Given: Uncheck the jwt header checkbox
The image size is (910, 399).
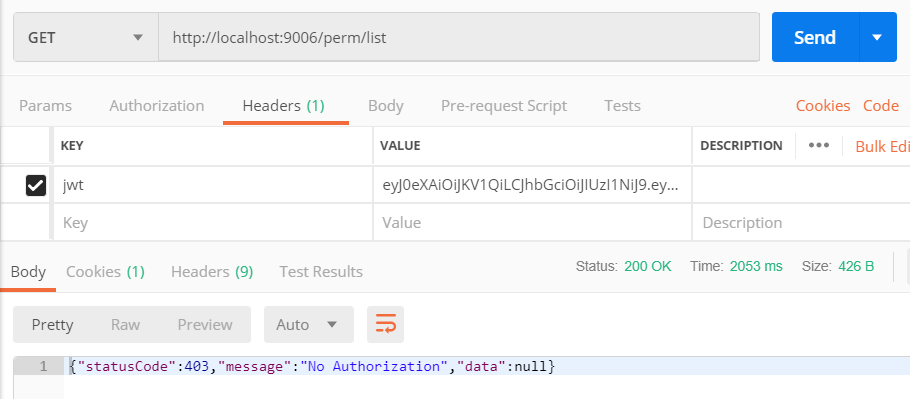Looking at the screenshot, I should click(36, 186).
